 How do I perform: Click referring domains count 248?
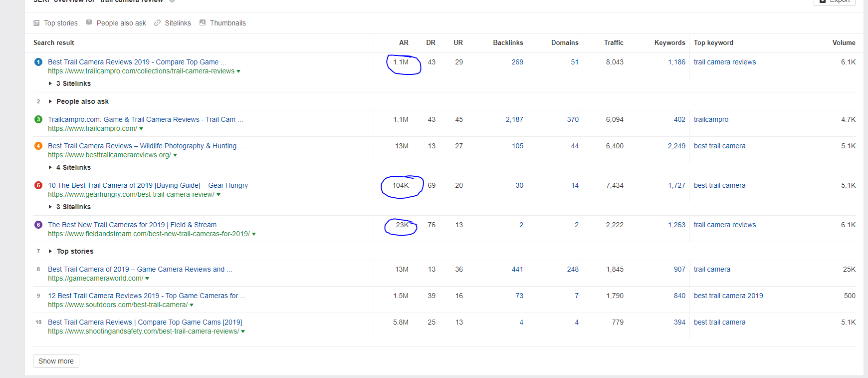(573, 269)
